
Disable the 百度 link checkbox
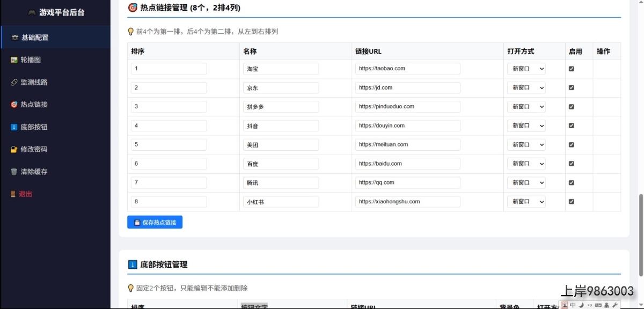click(571, 164)
